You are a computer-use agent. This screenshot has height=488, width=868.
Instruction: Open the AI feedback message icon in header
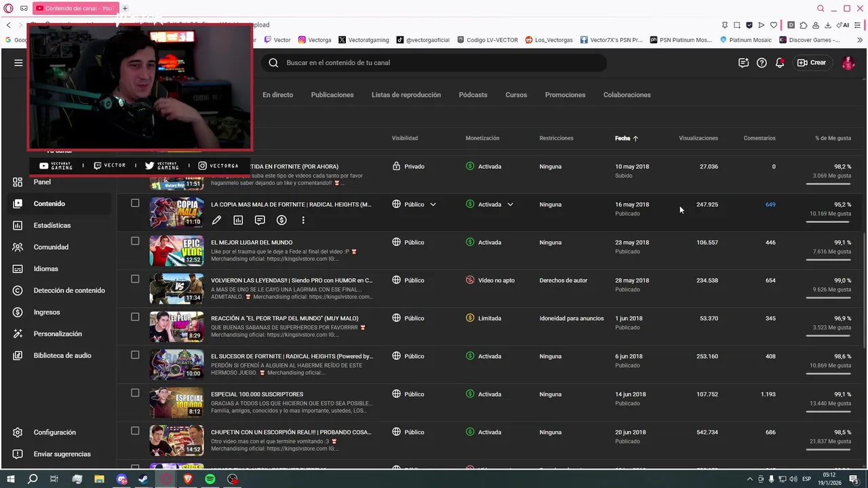743,62
